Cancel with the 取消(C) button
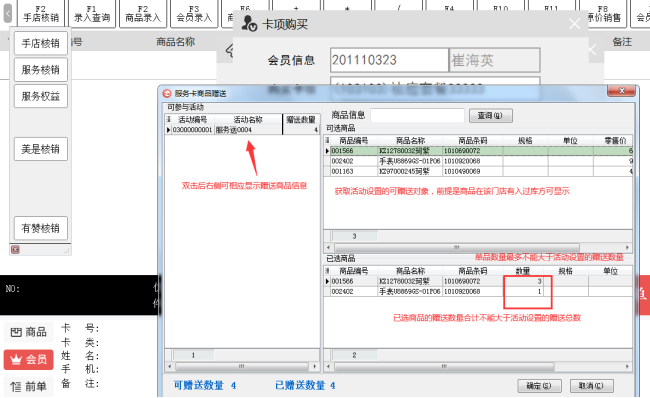 592,386
